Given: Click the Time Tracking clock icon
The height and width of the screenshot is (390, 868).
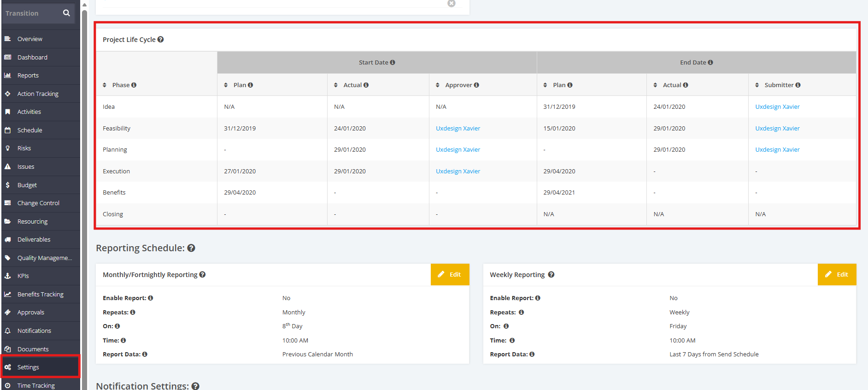Looking at the screenshot, I should [7, 385].
